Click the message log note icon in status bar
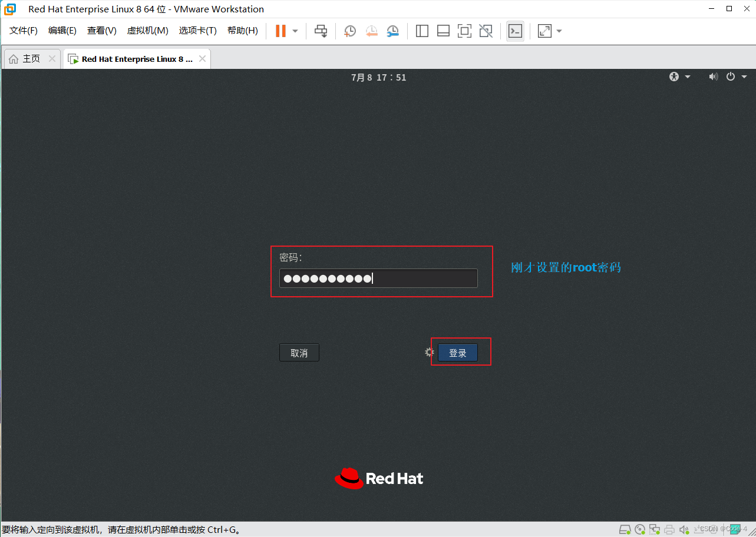The height and width of the screenshot is (537, 756). click(735, 529)
